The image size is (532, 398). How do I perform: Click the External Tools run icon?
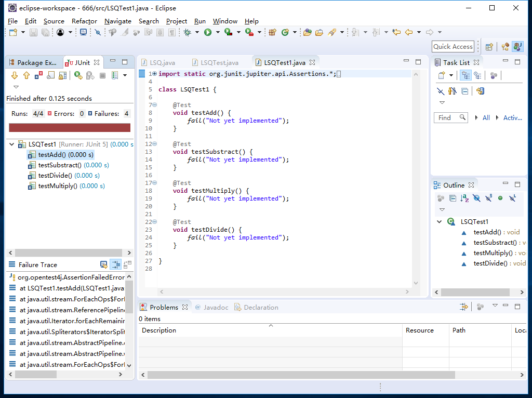249,32
